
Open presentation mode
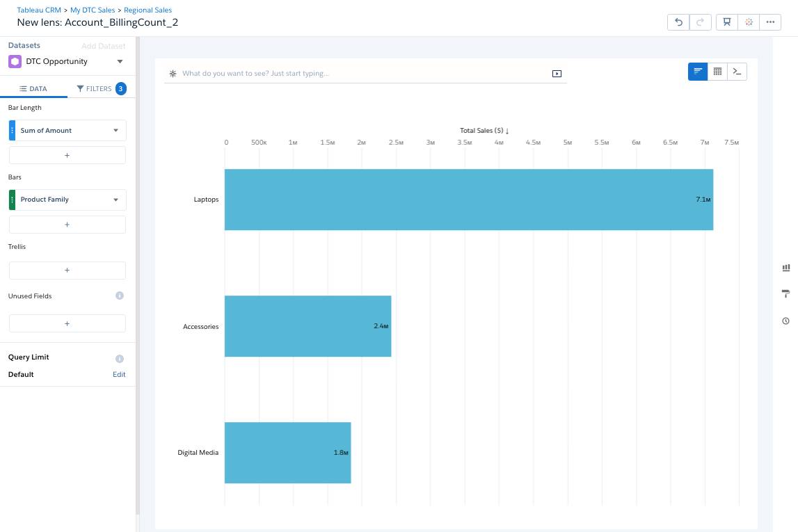point(726,22)
